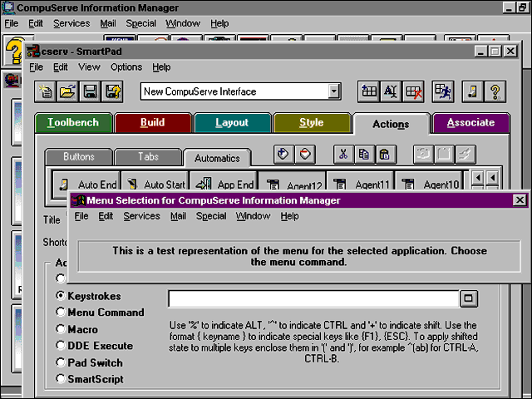
Task: Switch to the Associate tab
Action: tap(471, 122)
